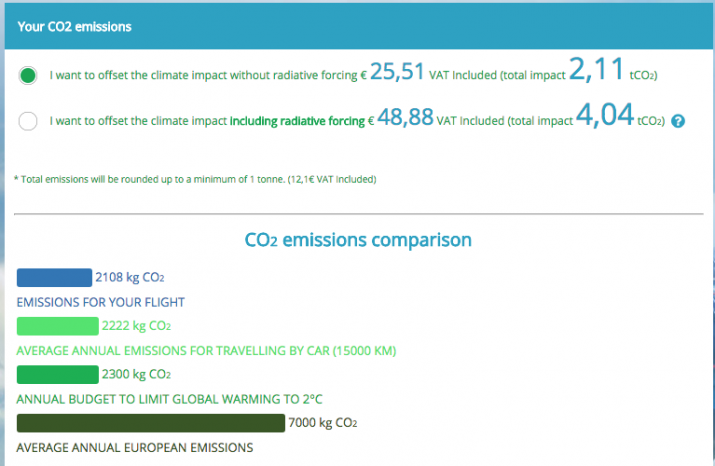Click 'Annual budget to limit global warming' label
This screenshot has width=715, height=466.
click(169, 399)
